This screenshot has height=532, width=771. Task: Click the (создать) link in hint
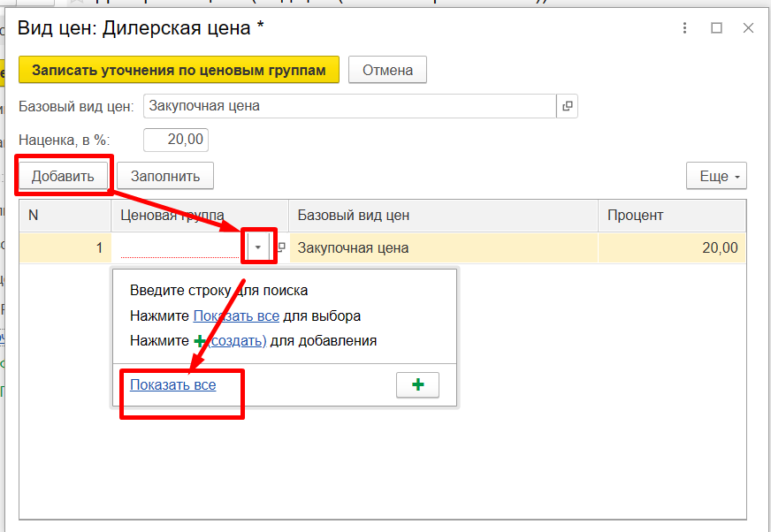tap(237, 340)
